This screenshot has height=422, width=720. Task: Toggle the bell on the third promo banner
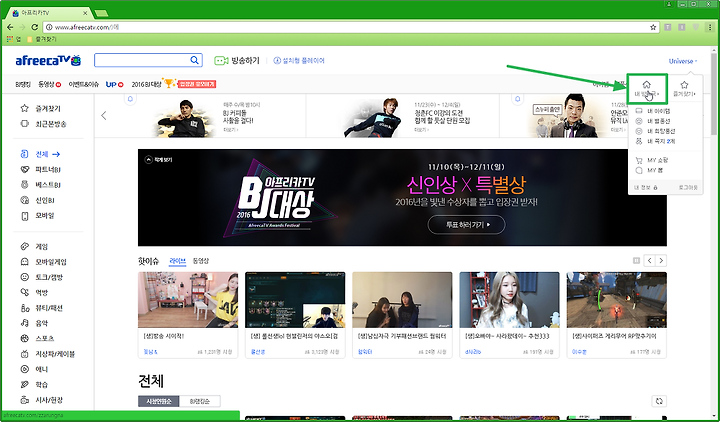coord(518,99)
